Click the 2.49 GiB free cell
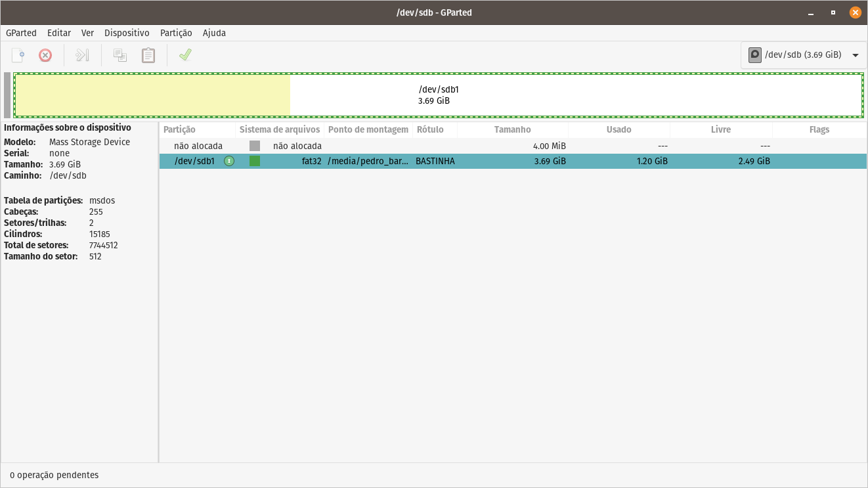This screenshot has width=868, height=488. pos(754,161)
